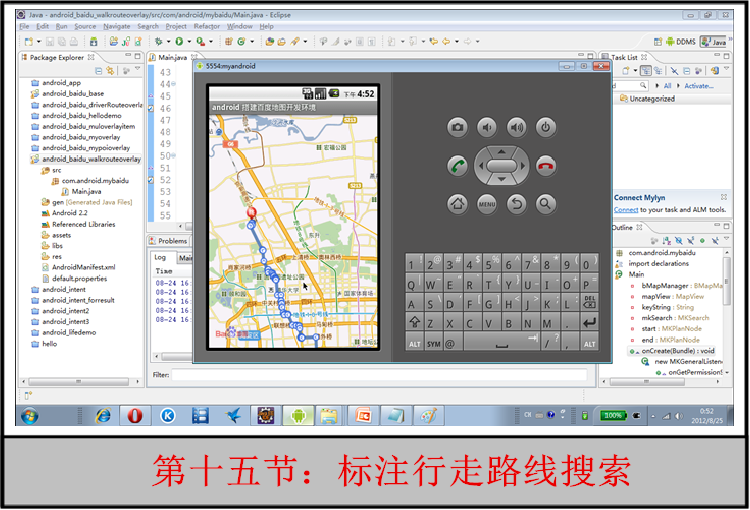The height and width of the screenshot is (510, 750).
Task: Open Opera from the taskbar
Action: click(x=134, y=416)
